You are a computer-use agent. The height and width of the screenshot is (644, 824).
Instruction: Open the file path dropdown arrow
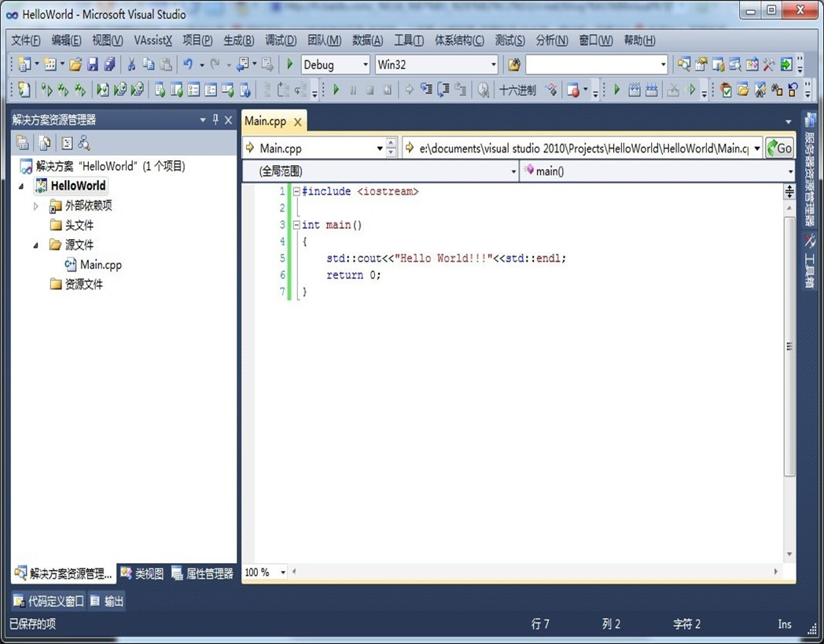pos(756,149)
